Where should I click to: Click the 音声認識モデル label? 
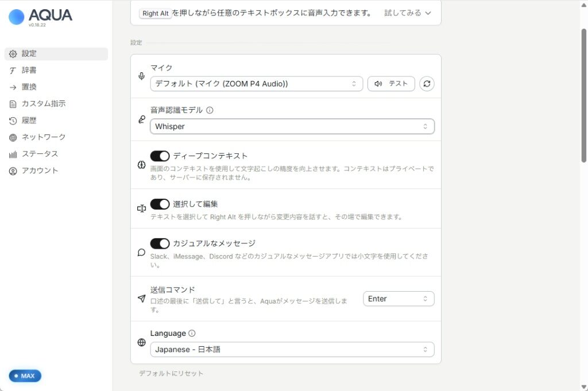(x=176, y=110)
